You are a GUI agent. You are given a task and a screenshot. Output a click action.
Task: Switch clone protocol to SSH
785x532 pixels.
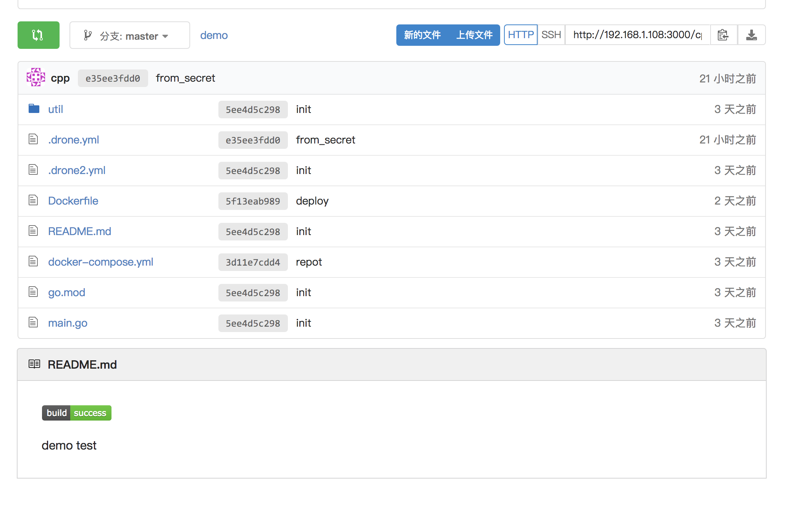pyautogui.click(x=551, y=35)
